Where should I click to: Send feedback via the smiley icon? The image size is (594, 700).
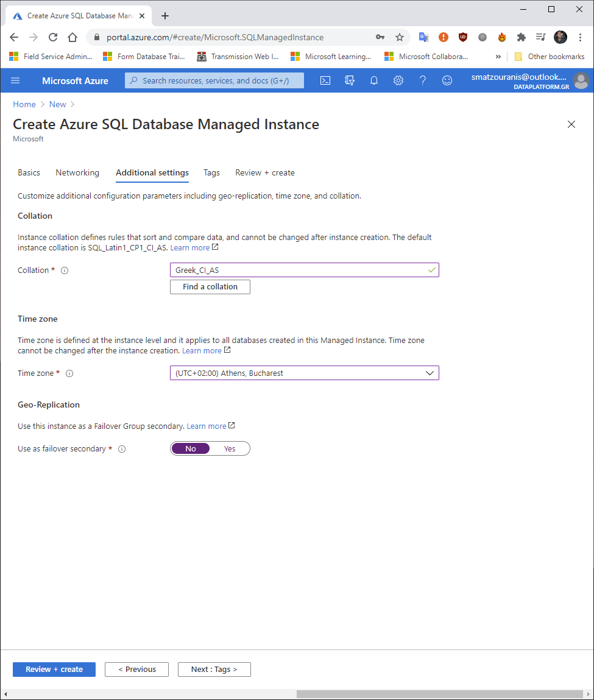(x=447, y=80)
